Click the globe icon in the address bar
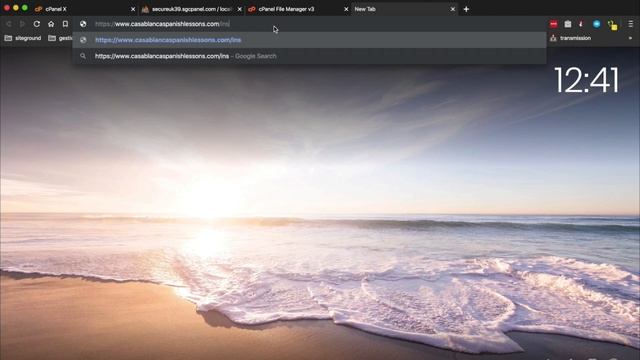The height and width of the screenshot is (360, 640). [83, 24]
